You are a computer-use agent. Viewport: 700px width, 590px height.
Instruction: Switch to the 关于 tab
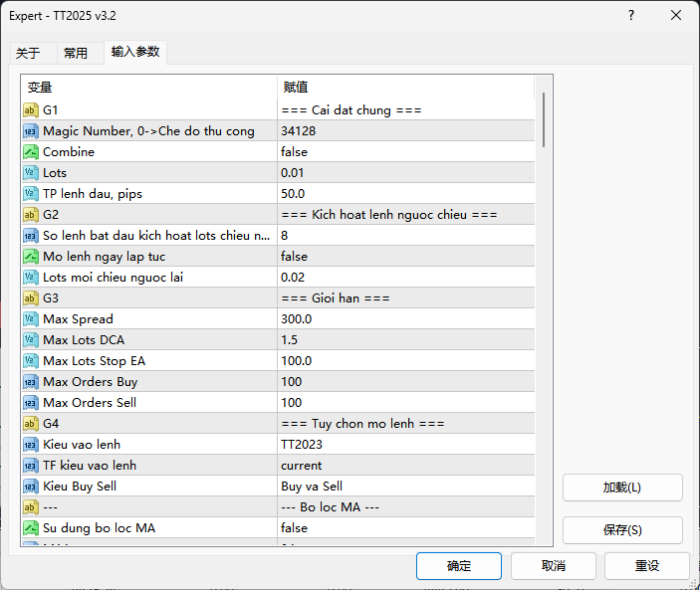point(28,53)
